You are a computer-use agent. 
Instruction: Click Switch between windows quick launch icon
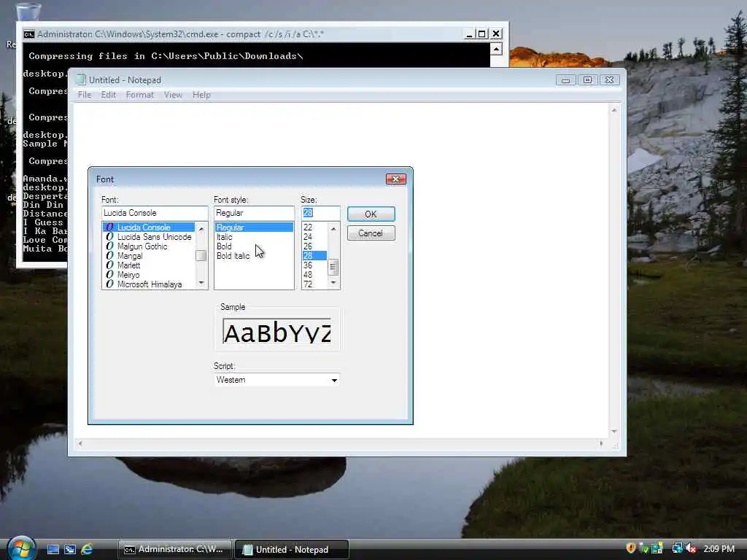70,549
